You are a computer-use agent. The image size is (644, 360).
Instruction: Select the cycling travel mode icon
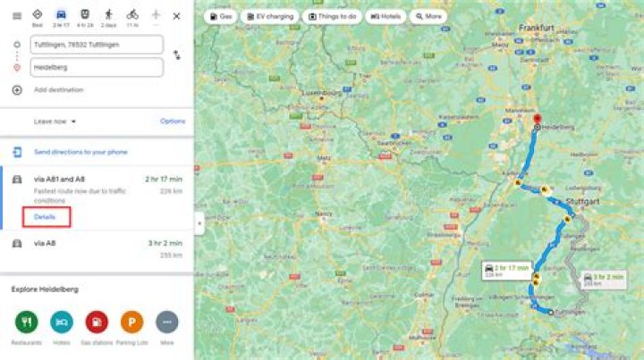coord(132,15)
